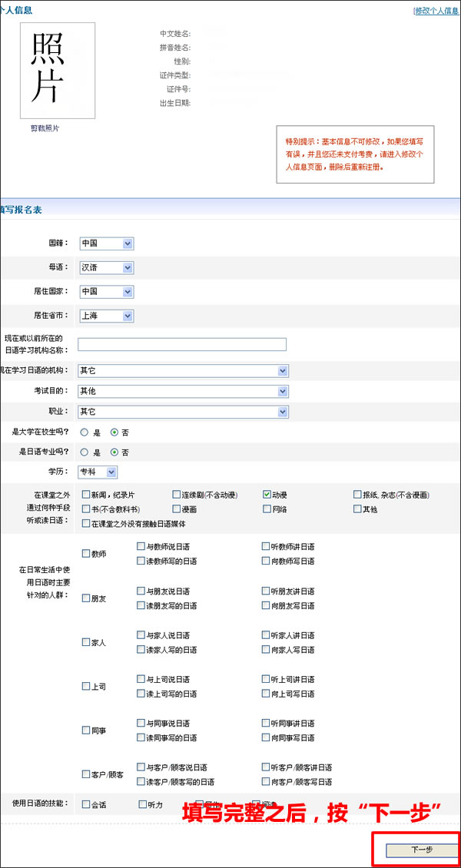Expand the 学历 dropdown showing 专科
Screen dimensions: 461x868
pyautogui.click(x=98, y=472)
